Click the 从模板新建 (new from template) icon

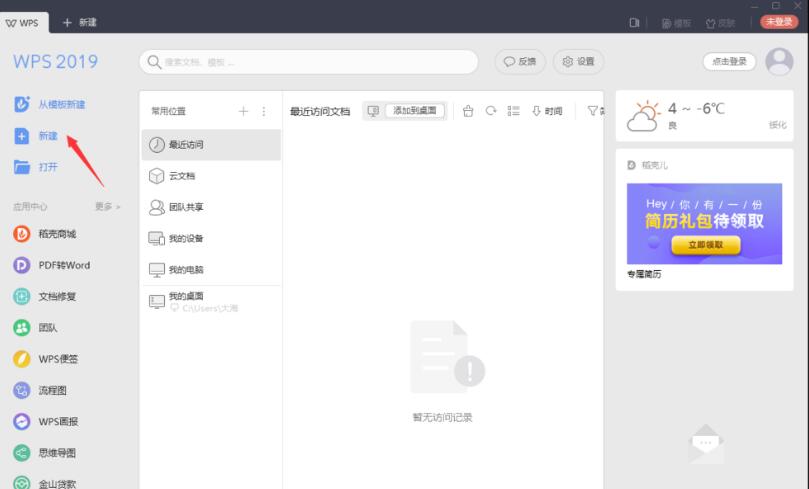pos(22,104)
